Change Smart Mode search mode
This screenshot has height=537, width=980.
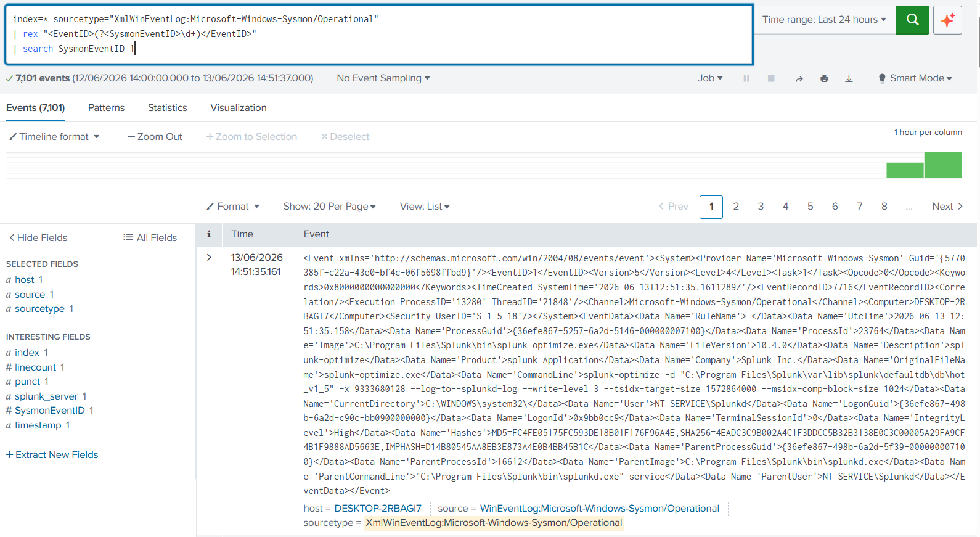pos(915,78)
